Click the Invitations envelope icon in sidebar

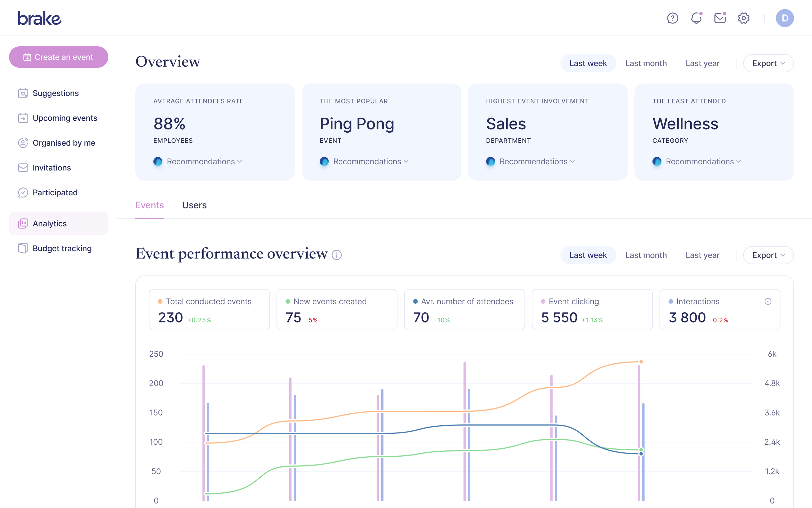point(23,168)
